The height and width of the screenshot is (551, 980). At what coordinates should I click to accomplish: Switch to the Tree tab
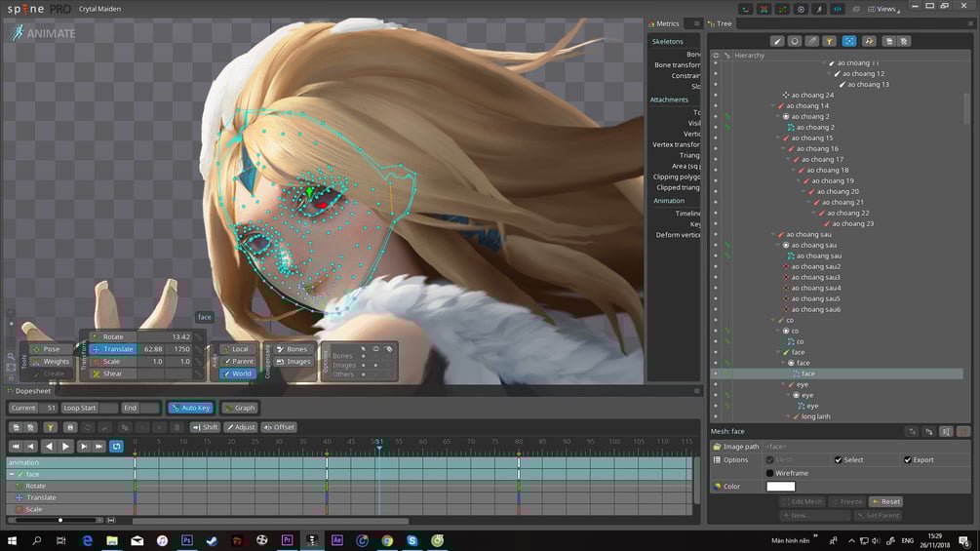click(720, 23)
